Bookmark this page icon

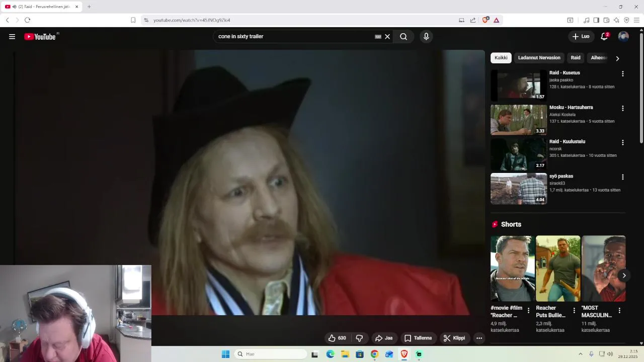[x=133, y=20]
